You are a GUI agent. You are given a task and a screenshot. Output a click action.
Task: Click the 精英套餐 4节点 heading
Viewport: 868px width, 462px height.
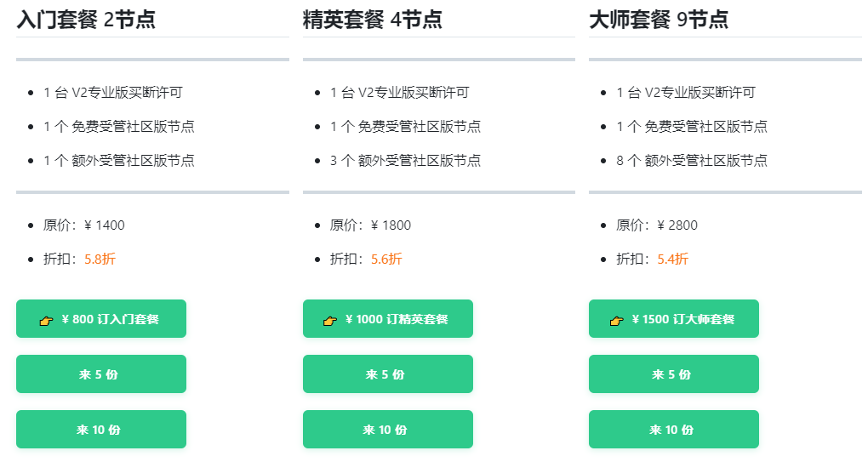click(x=372, y=20)
